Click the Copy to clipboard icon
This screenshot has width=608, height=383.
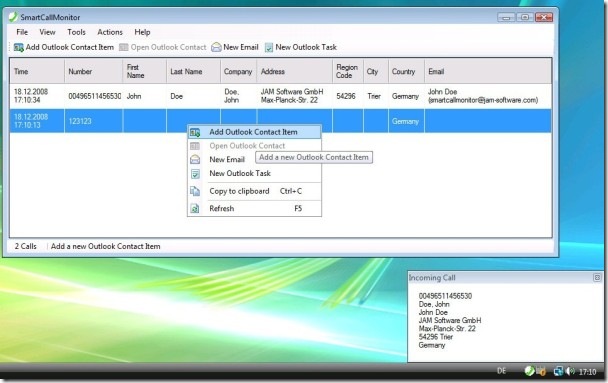point(195,191)
